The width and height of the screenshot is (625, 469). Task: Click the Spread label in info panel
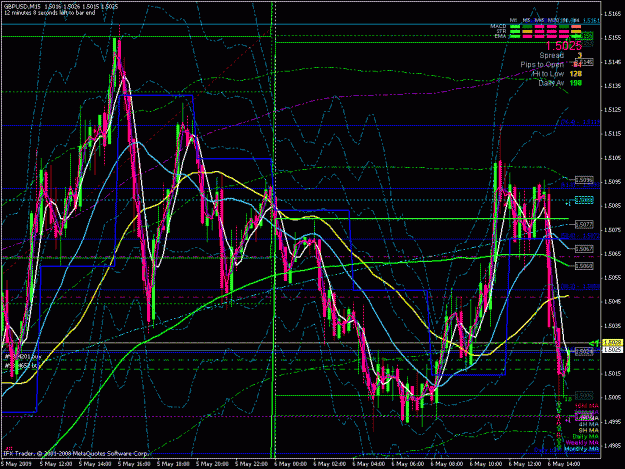tap(551, 55)
